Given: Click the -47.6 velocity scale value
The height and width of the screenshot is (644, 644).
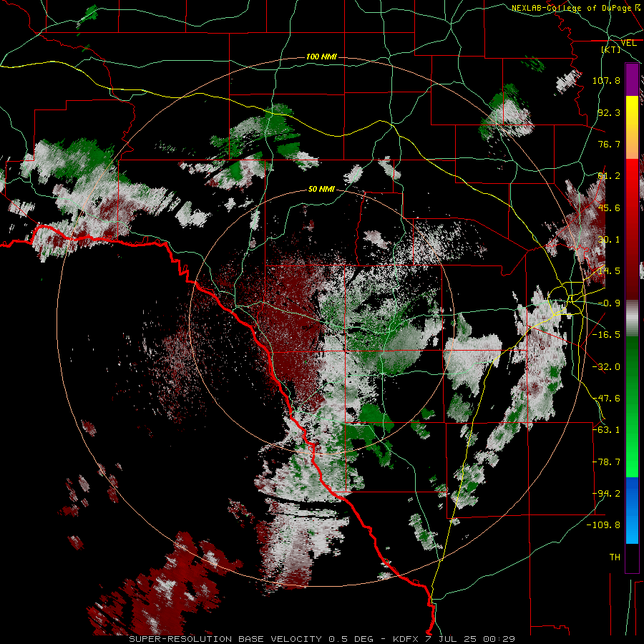Looking at the screenshot, I should coord(606,399).
